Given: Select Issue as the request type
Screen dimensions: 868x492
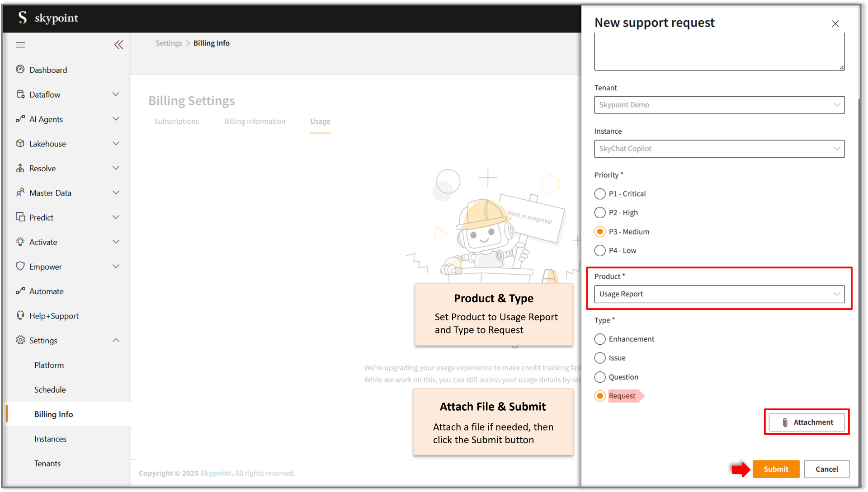Looking at the screenshot, I should pyautogui.click(x=600, y=358).
